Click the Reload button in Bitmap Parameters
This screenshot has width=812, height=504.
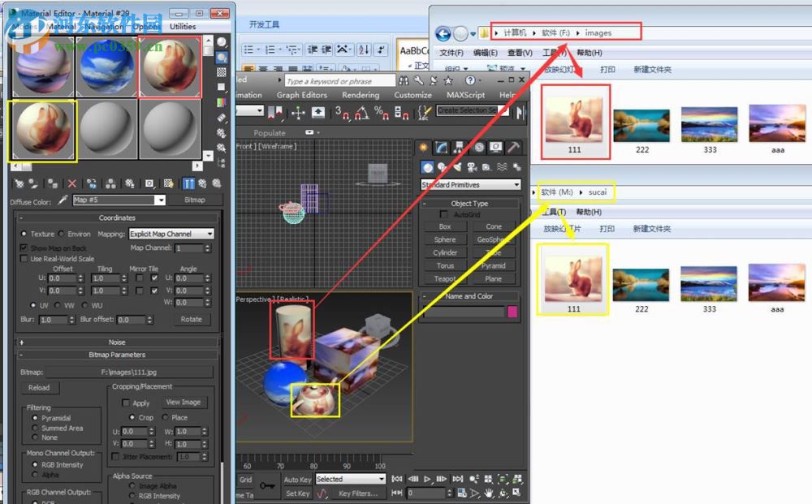(x=38, y=388)
